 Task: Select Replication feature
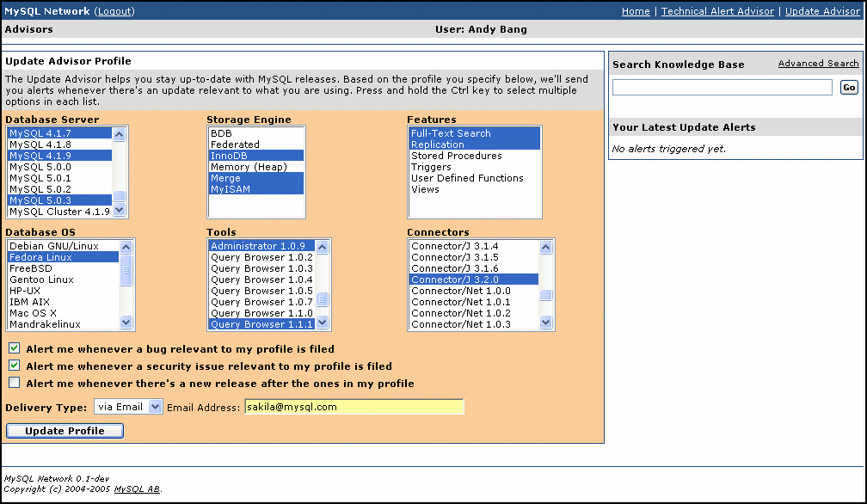point(475,144)
